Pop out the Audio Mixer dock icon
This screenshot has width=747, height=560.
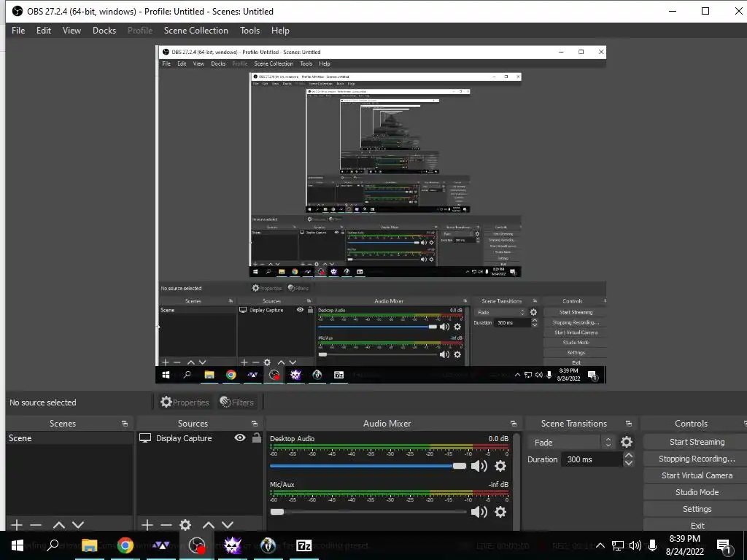coord(513,424)
